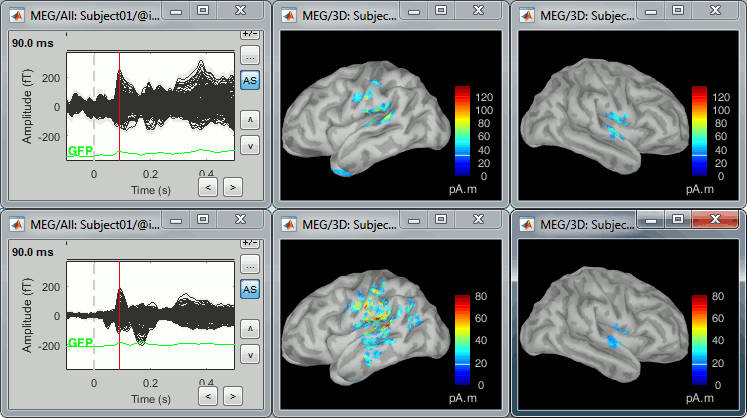
Task: Increase amplitude scale in bottom MEG plot
Action: click(249, 327)
